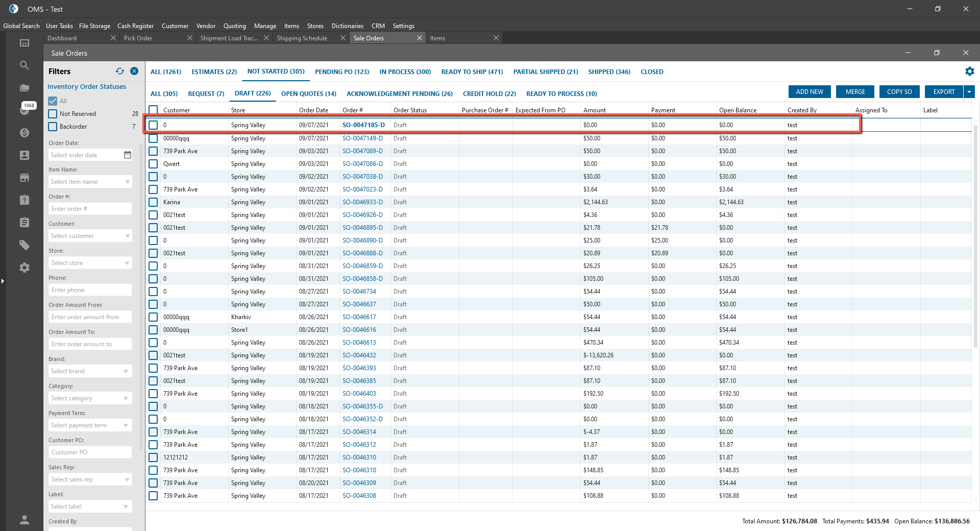Open the price tag icon in sidebar
The image size is (980, 531).
pyautogui.click(x=24, y=245)
